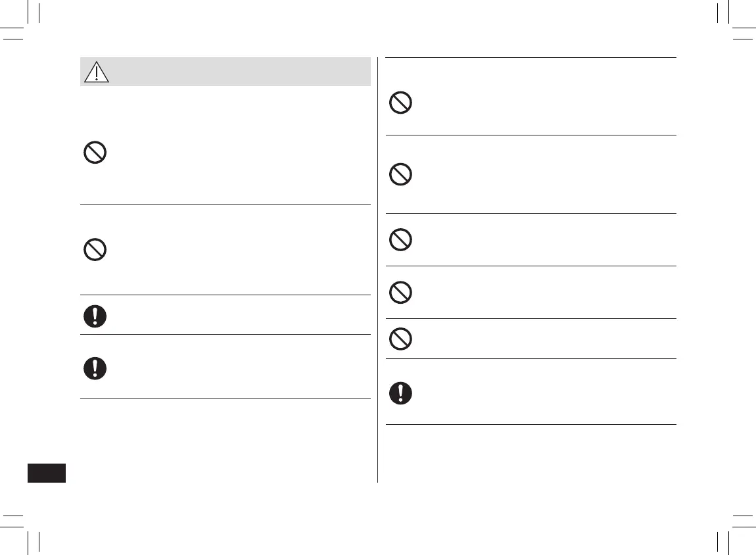Click the blank area below right column's last line
This screenshot has width=756, height=555.
coord(530,452)
